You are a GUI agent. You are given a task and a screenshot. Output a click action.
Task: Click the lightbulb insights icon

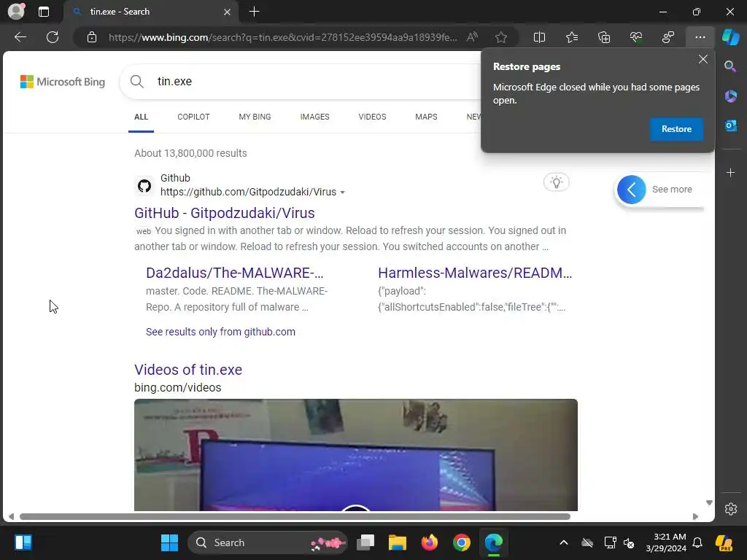[x=556, y=182]
